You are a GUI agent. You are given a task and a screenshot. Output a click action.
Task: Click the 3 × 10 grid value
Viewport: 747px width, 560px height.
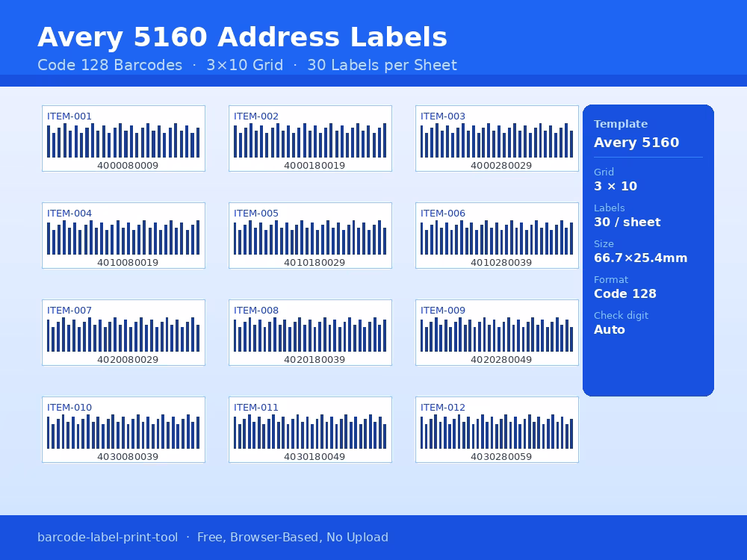point(616,186)
